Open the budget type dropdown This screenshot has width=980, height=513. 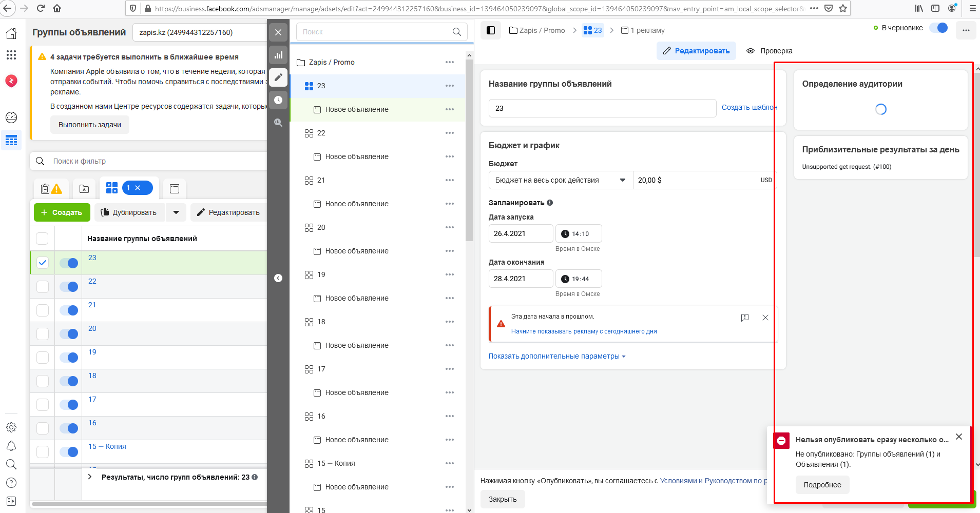561,180
